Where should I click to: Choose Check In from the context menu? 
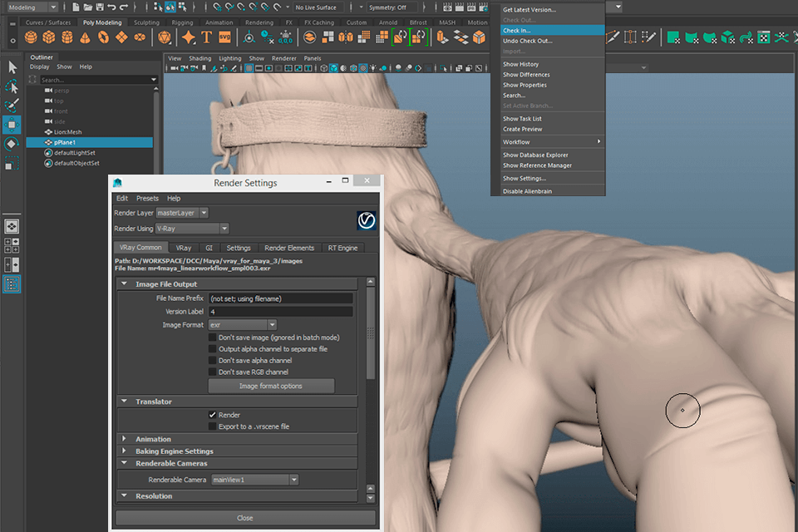point(516,30)
